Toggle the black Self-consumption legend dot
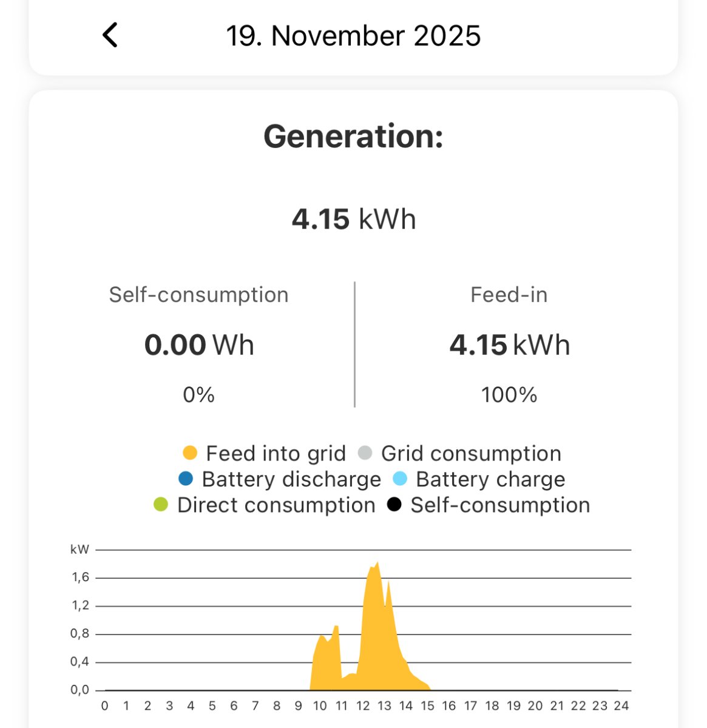 [x=394, y=505]
